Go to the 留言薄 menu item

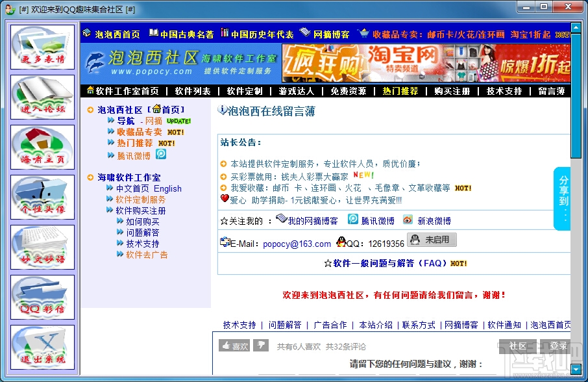point(551,91)
